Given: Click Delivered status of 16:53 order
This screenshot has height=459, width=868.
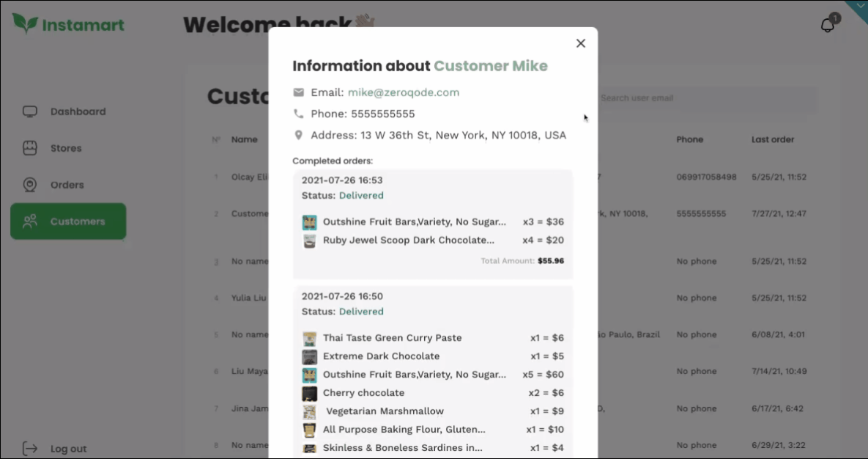Looking at the screenshot, I should (361, 195).
